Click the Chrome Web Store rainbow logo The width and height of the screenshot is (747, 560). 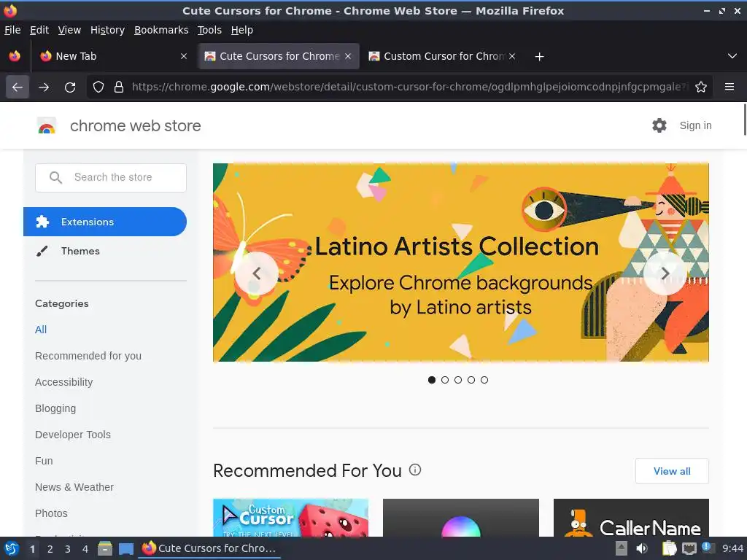[x=47, y=125]
